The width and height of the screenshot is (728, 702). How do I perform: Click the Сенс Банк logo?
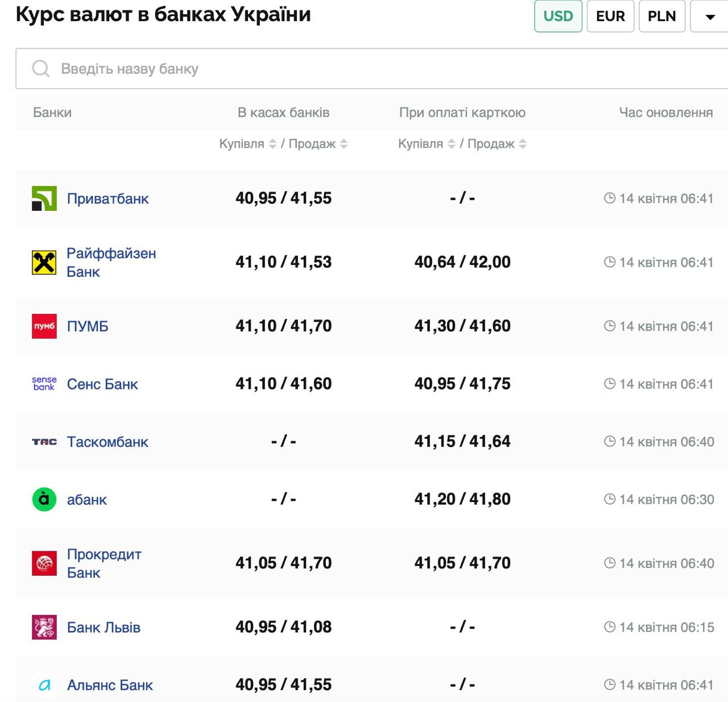coord(44,384)
